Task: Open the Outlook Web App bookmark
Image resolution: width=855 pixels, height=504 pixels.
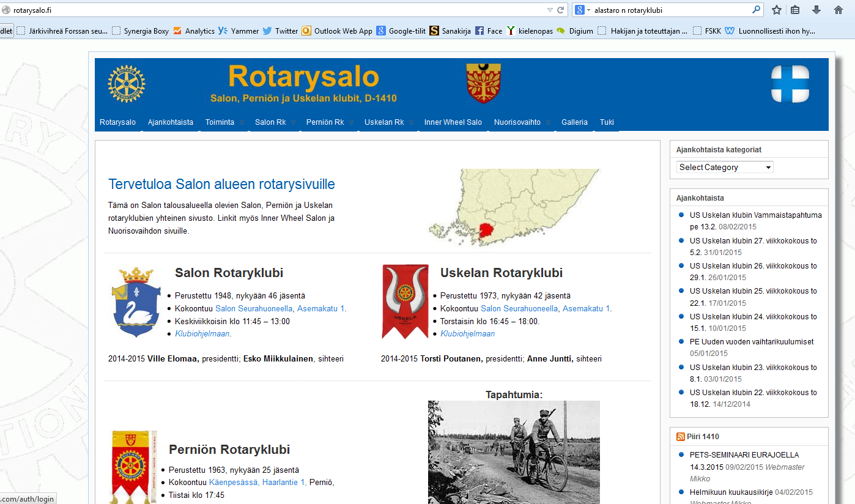Action: 337,31
